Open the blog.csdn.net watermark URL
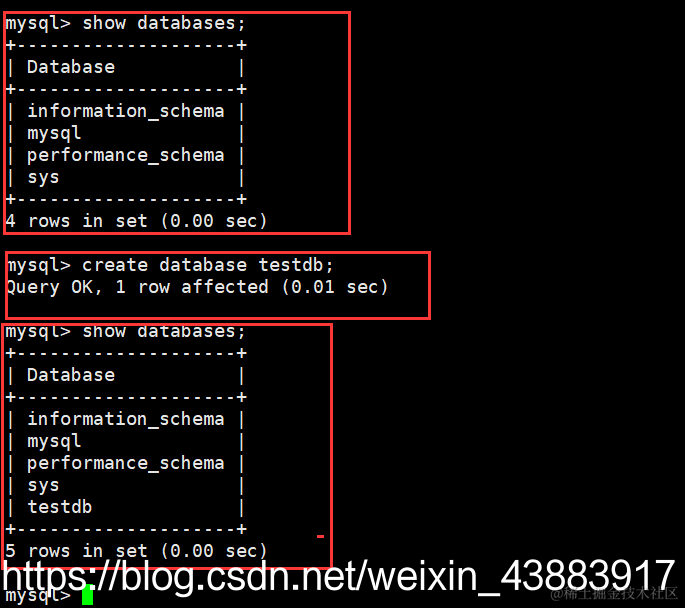 (x=339, y=577)
